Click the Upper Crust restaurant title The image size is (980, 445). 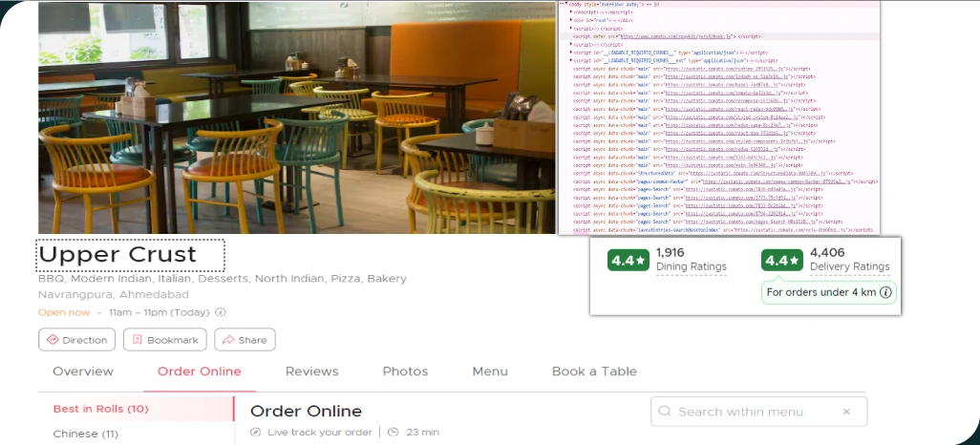(117, 254)
